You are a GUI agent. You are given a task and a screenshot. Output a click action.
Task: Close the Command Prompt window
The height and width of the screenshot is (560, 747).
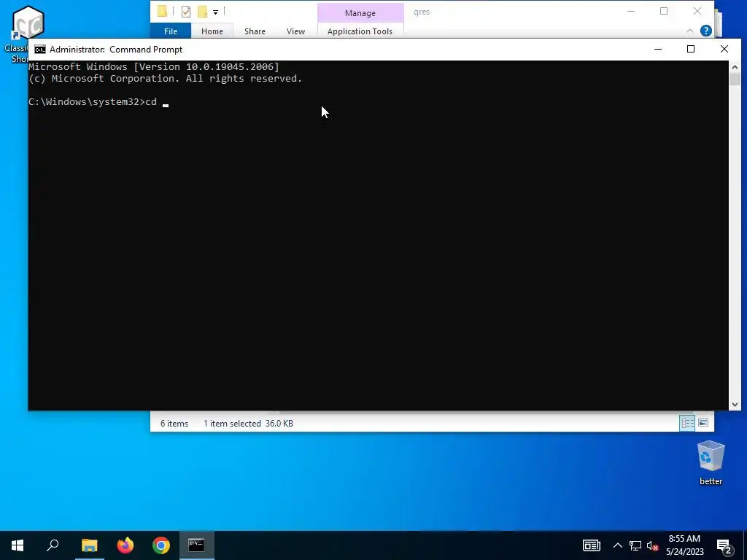(724, 49)
